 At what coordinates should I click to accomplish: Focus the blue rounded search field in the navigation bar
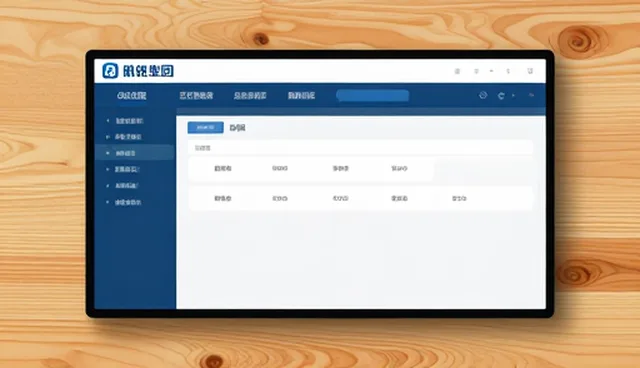click(373, 95)
